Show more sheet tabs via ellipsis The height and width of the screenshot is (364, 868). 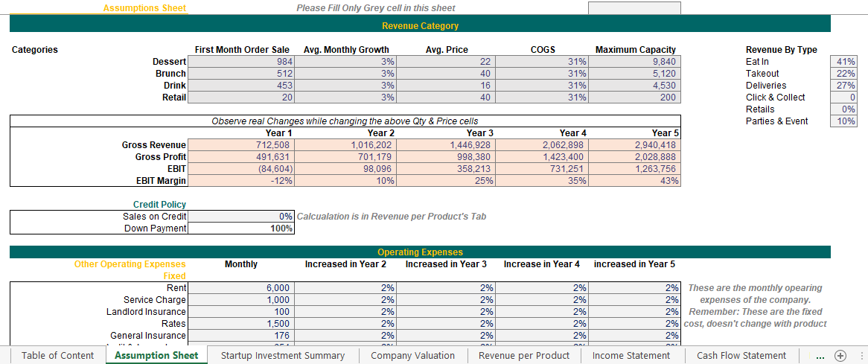(820, 355)
